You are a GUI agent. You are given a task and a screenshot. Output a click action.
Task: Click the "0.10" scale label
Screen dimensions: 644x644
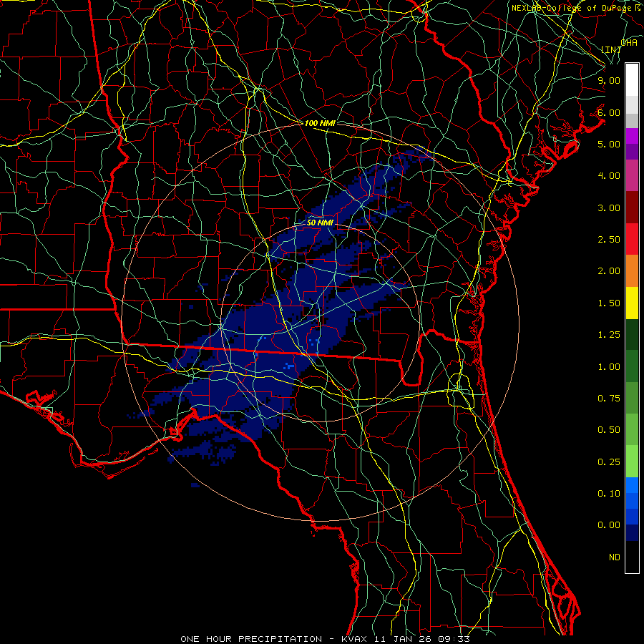pyautogui.click(x=609, y=494)
